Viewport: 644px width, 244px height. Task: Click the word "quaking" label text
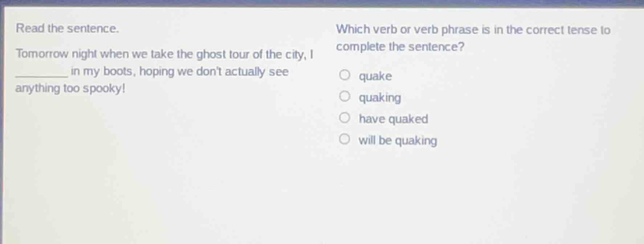point(380,97)
